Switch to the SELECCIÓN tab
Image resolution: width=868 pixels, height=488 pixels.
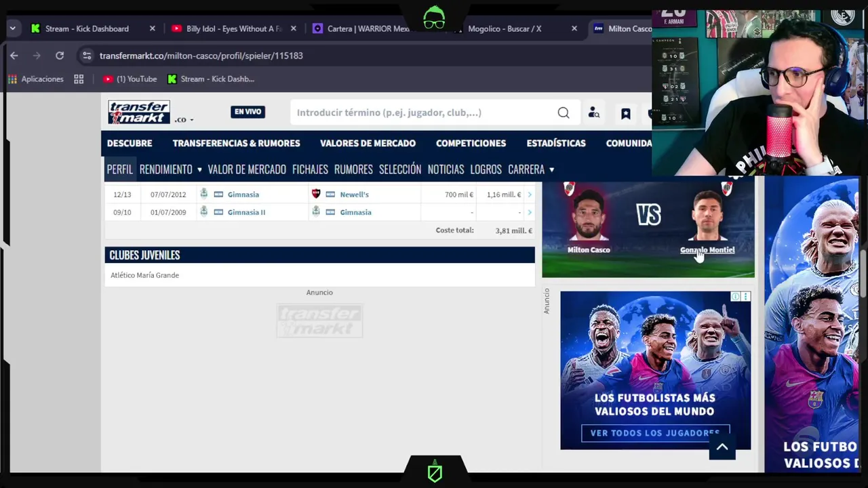click(400, 169)
